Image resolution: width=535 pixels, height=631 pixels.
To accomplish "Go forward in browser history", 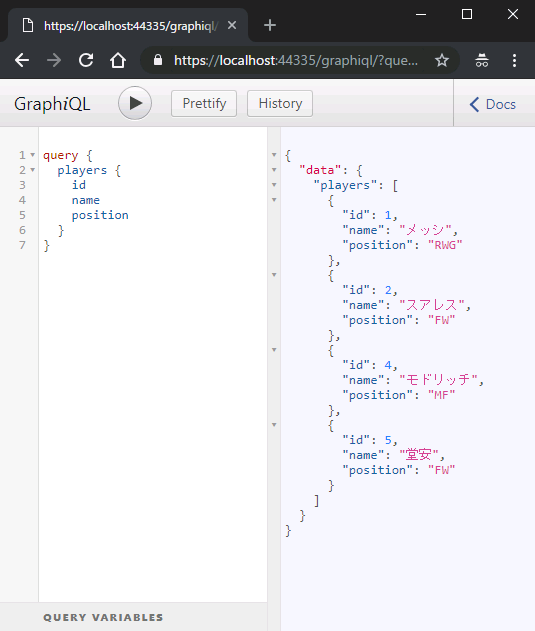I will point(54,60).
